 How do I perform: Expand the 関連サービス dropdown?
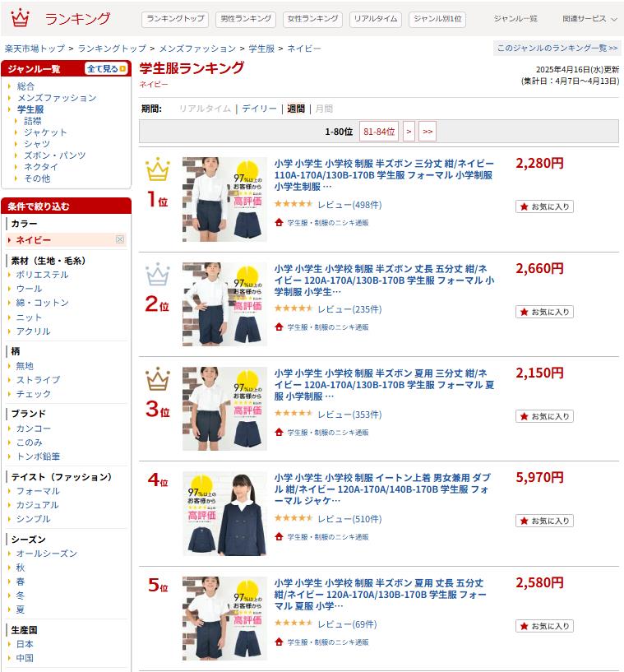(x=589, y=19)
